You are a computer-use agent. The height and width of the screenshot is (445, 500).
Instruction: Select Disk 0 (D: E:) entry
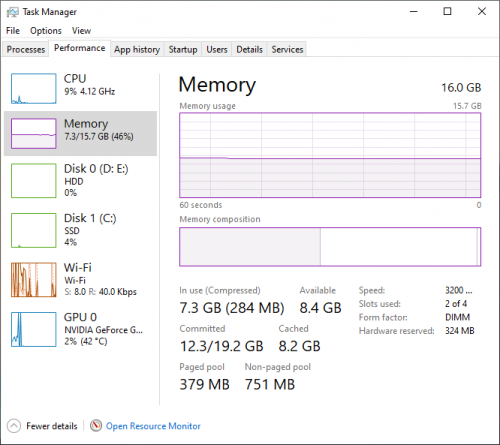click(80, 180)
